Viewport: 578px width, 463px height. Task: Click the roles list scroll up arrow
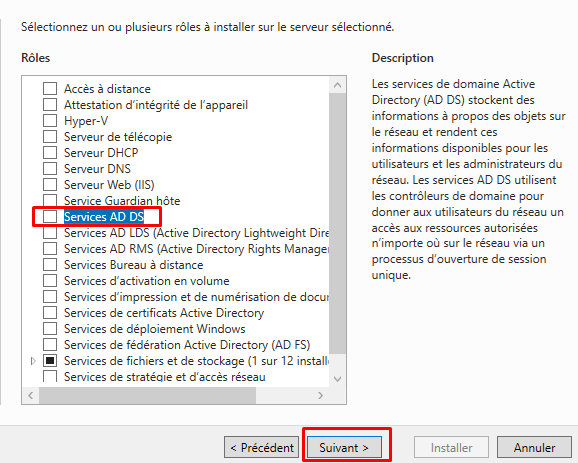[337, 85]
